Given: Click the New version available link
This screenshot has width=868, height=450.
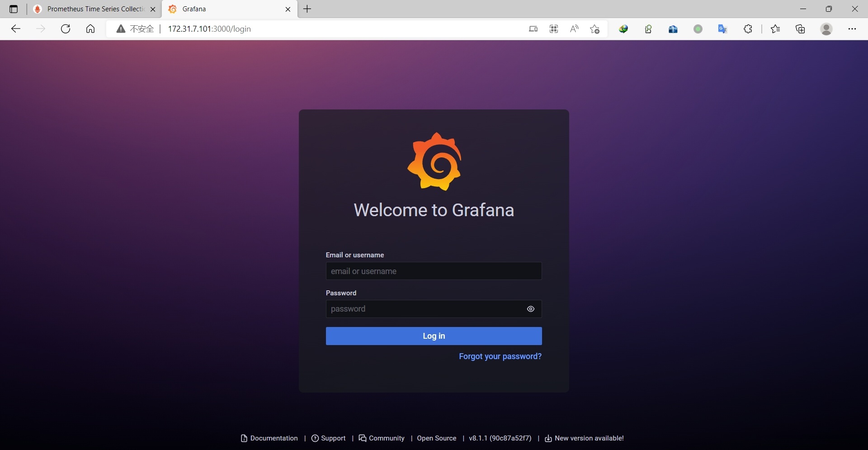Looking at the screenshot, I should [x=584, y=438].
